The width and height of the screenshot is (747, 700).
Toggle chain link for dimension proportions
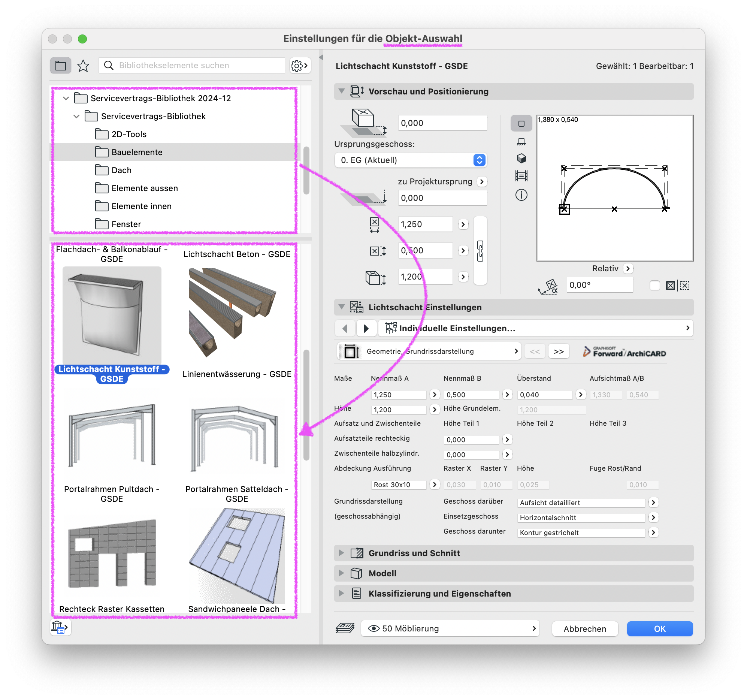click(x=480, y=251)
